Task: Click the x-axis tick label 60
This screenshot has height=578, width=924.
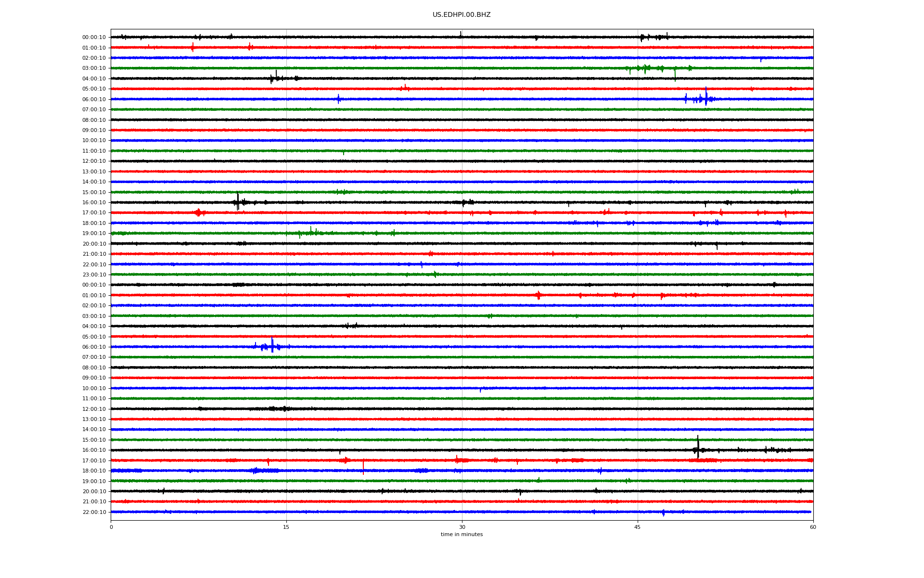Action: (812, 527)
